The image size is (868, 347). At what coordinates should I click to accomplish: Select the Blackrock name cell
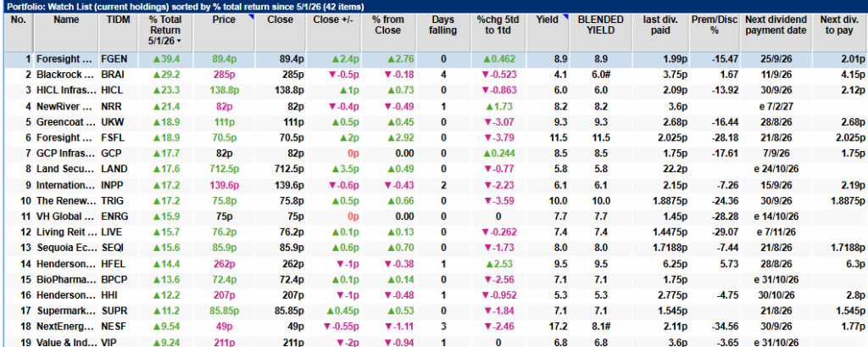[66, 74]
